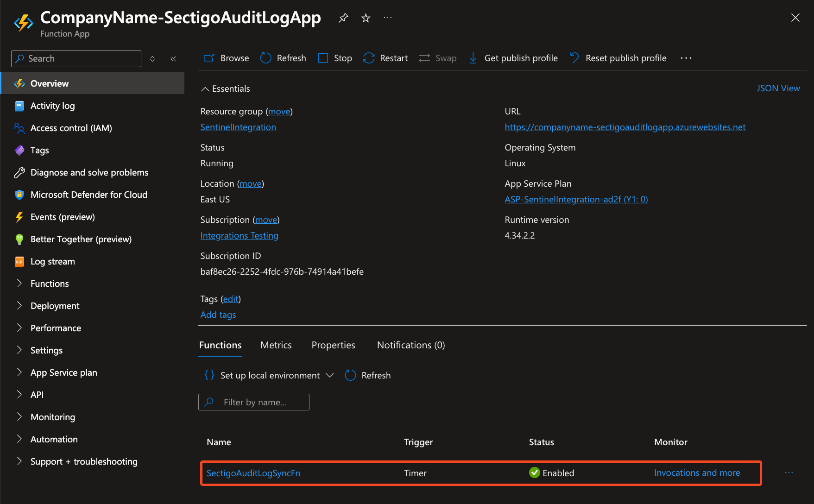Stop the Function App
814x504 pixels.
[x=335, y=58]
